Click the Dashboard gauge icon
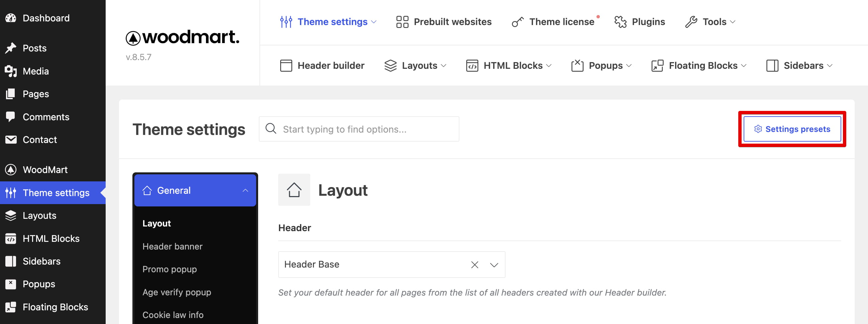Screen dimensions: 868x324 tap(11, 18)
